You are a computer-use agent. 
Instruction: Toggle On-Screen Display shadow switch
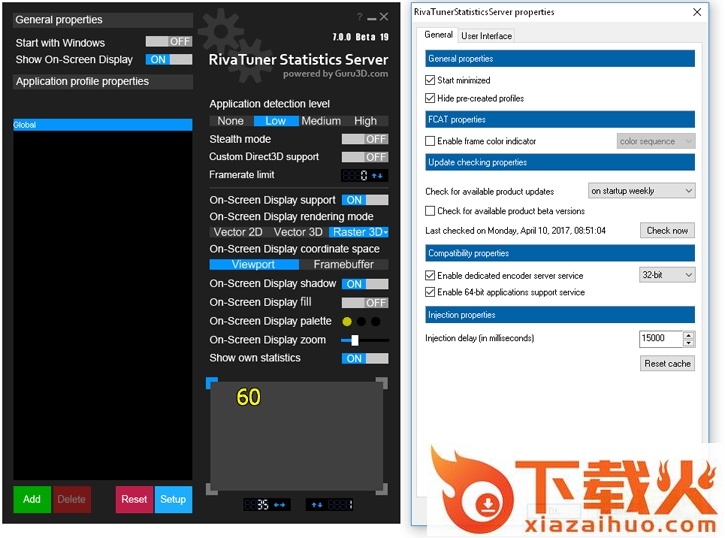click(x=365, y=284)
